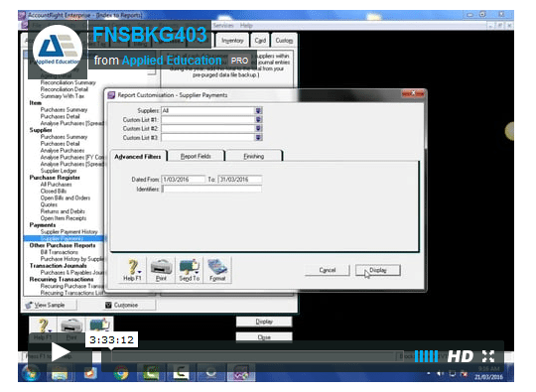
Task: Enter fullscreen mode on video player
Action: pos(488,356)
